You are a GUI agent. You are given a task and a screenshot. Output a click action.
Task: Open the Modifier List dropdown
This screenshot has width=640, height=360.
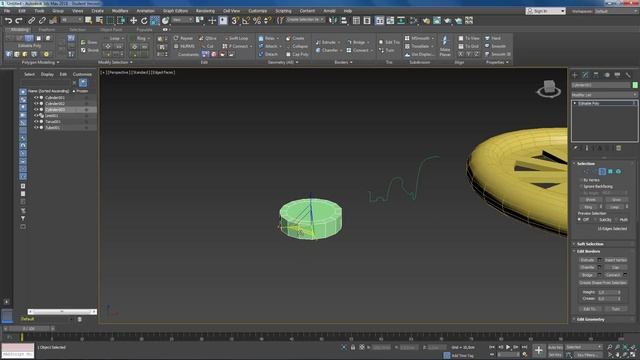(x=604, y=95)
